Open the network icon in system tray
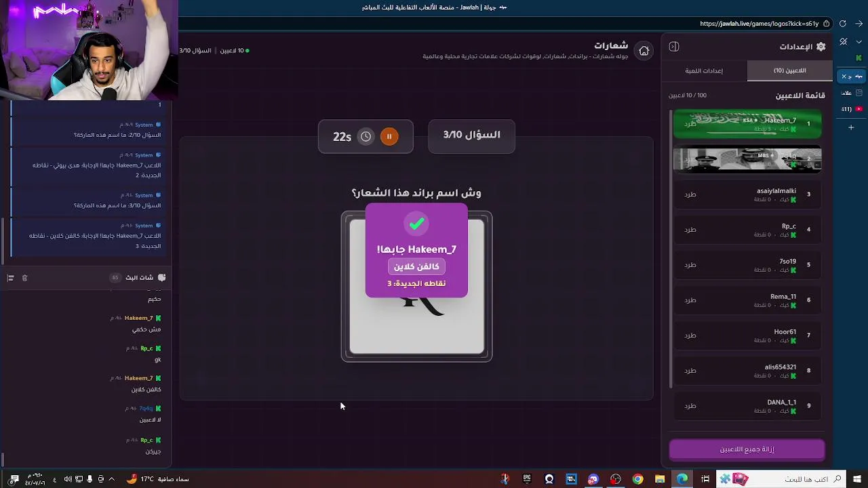This screenshot has width=868, height=488. click(x=79, y=479)
